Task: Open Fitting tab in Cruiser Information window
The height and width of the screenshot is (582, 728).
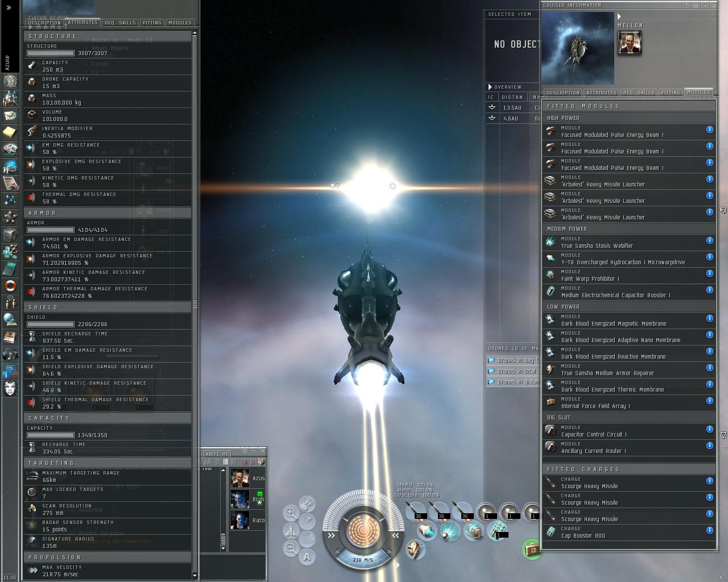Action: click(x=671, y=93)
